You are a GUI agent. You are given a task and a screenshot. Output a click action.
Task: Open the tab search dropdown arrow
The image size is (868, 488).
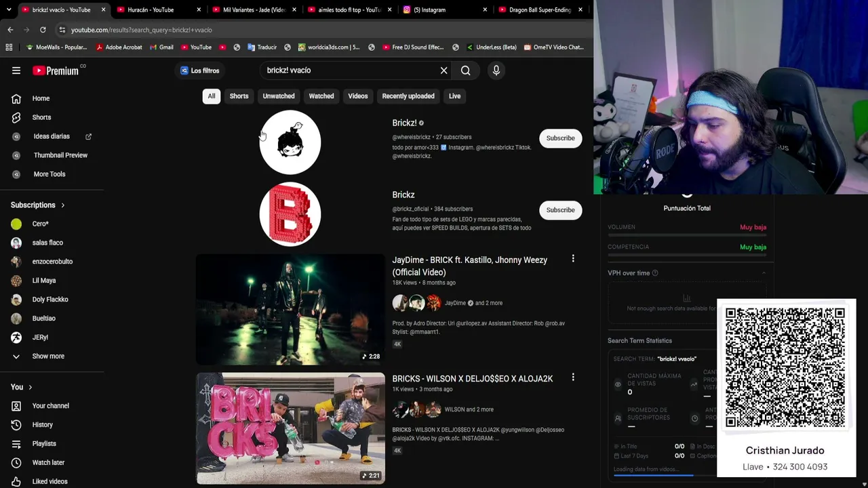click(x=9, y=9)
